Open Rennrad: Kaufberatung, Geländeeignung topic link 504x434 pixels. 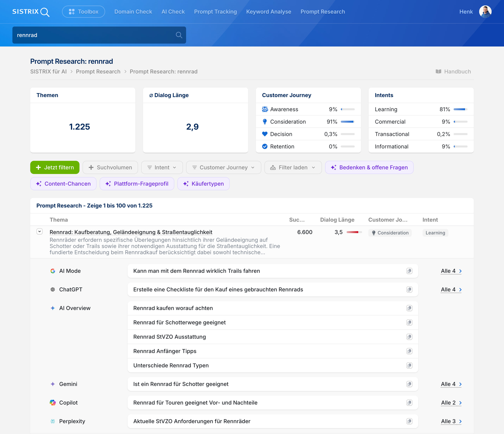pos(131,232)
